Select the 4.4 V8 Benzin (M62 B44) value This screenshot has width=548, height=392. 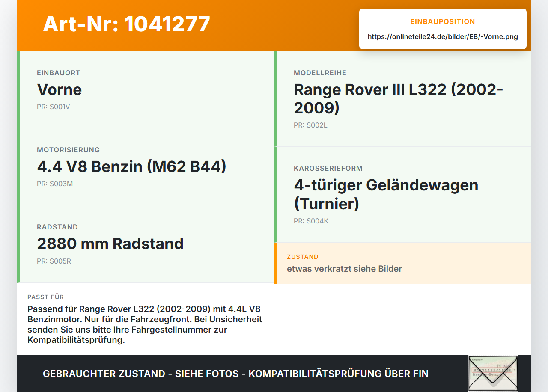pos(131,167)
